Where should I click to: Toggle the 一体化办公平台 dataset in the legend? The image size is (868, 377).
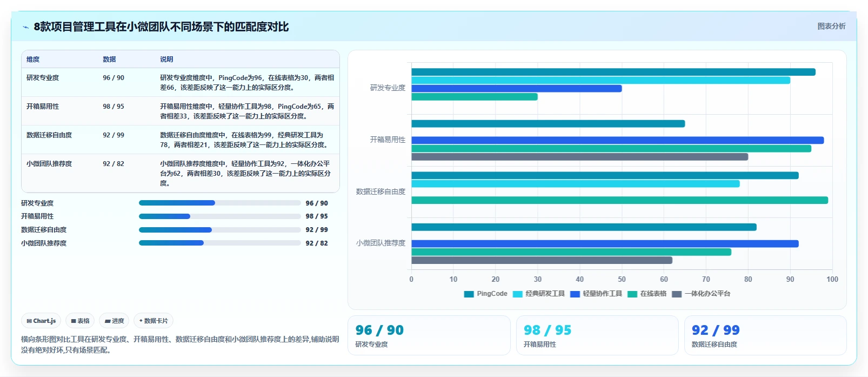pos(701,294)
